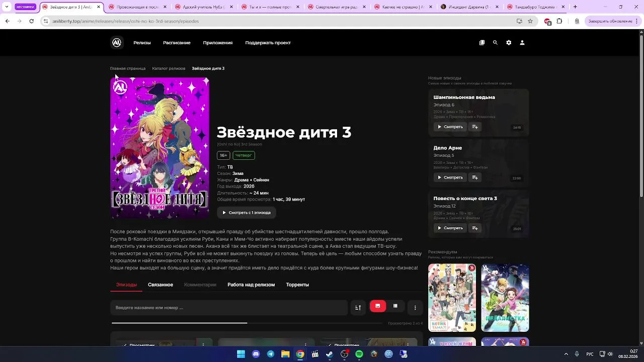Go to Главная страница breadcrumb
The image size is (644, 362).
point(128,68)
